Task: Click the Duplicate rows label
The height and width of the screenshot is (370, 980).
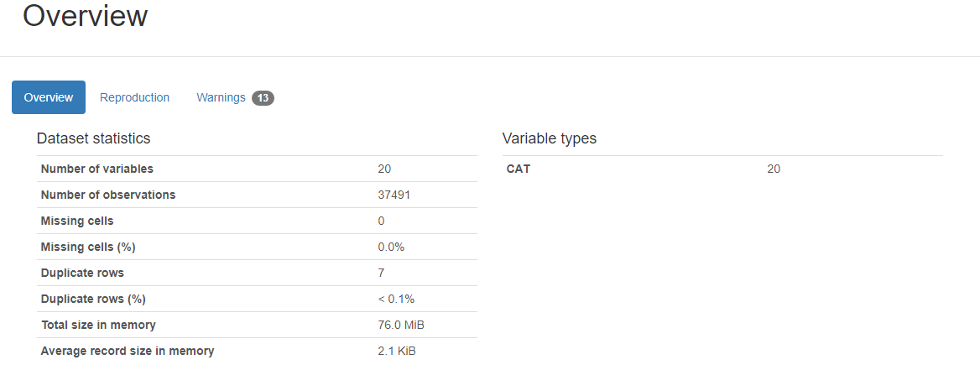Action: [x=82, y=273]
